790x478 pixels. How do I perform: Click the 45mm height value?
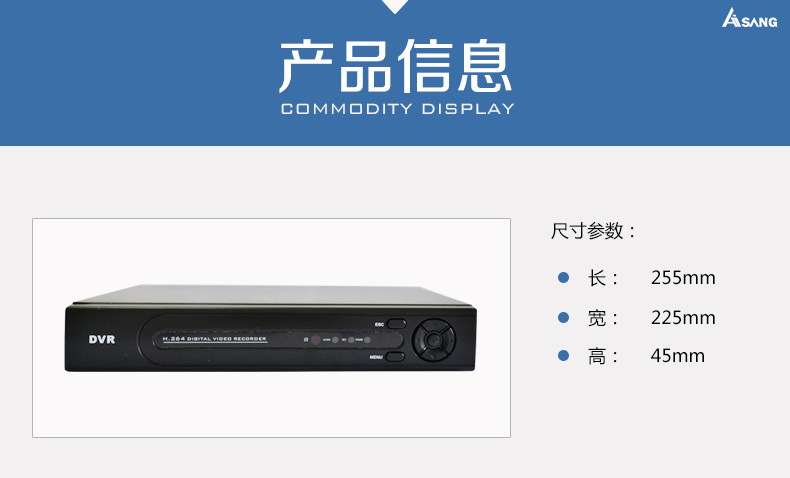coord(677,356)
